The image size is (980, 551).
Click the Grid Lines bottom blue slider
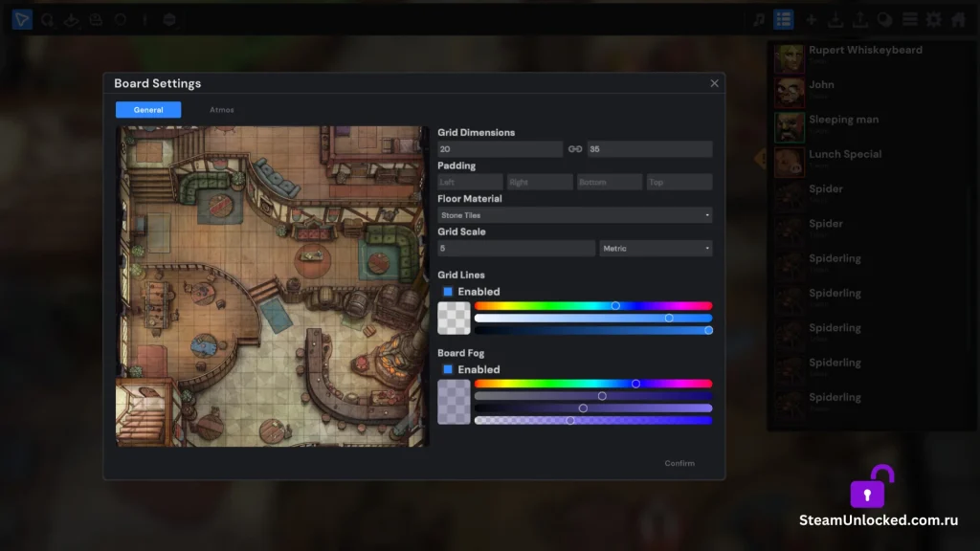pos(593,330)
